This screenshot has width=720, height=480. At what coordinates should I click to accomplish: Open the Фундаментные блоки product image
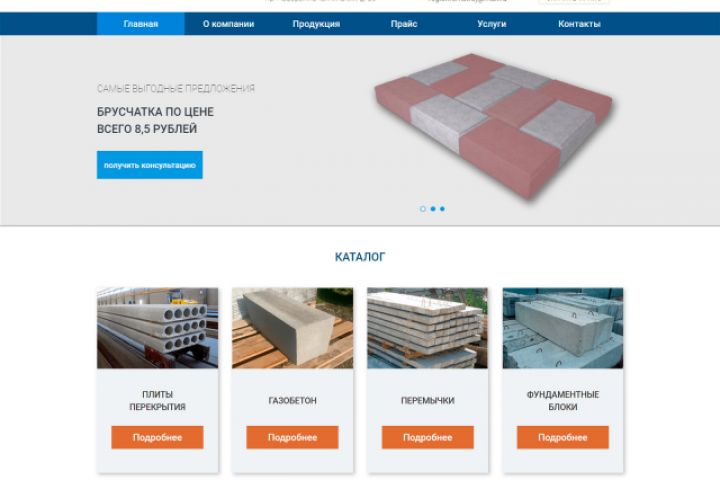click(563, 328)
